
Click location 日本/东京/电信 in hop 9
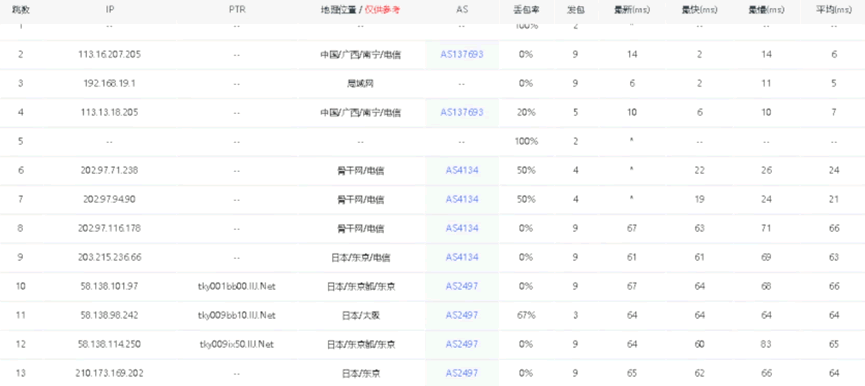tap(360, 257)
